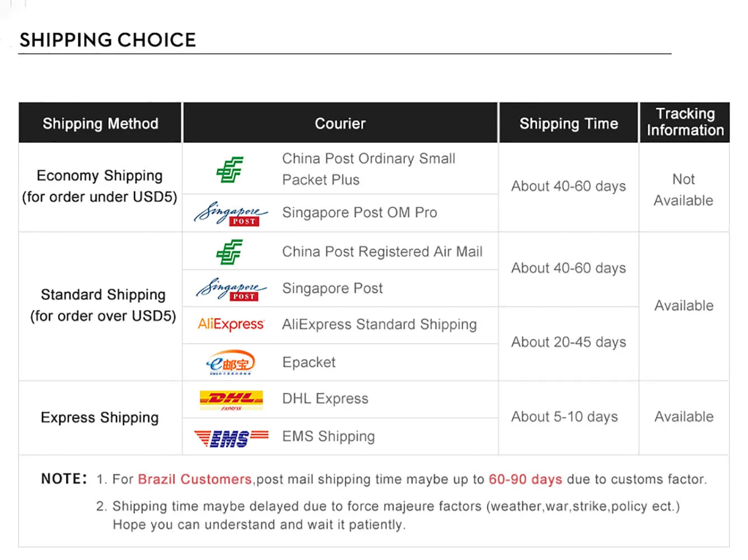This screenshot has width=748, height=560.
Task: Select the Shipping Time column header
Action: click(568, 123)
